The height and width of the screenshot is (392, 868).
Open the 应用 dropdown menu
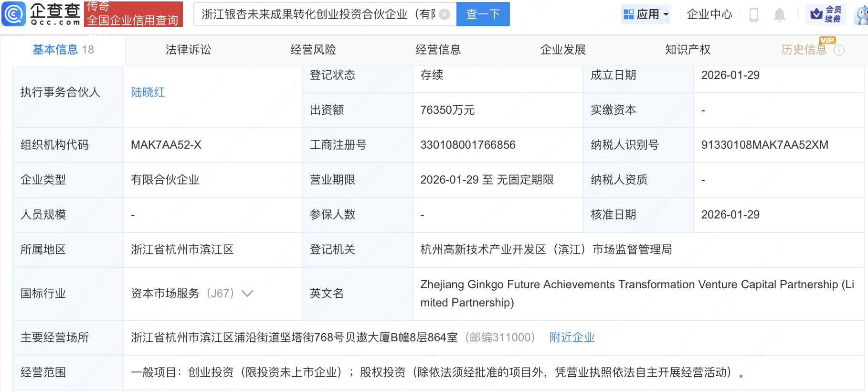646,14
